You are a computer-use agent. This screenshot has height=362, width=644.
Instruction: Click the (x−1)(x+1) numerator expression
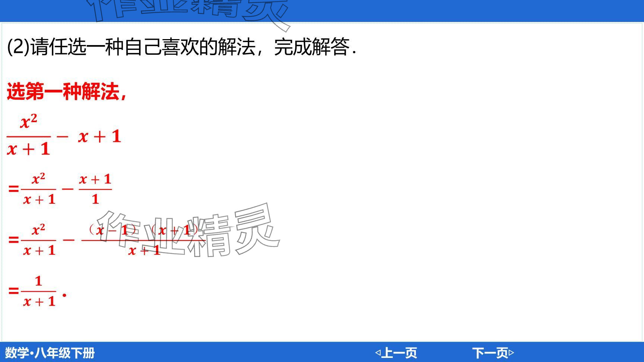(x=143, y=230)
